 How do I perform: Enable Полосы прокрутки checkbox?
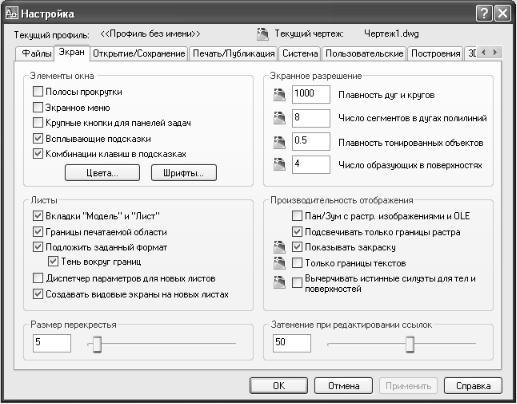click(38, 92)
